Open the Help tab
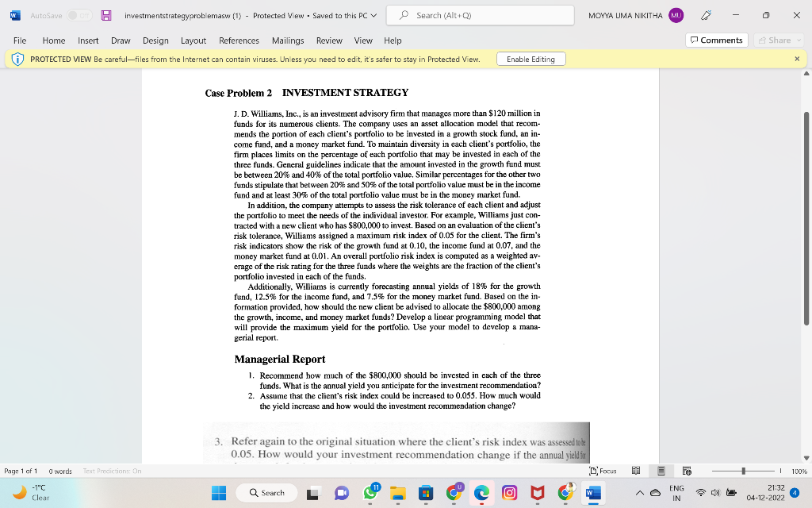The image size is (812, 508). click(393, 40)
